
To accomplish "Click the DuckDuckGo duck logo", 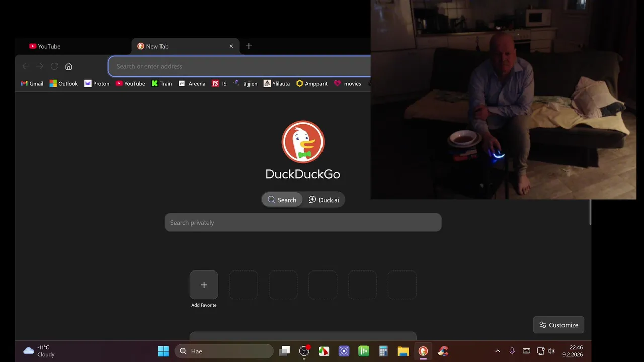I will [x=303, y=142].
